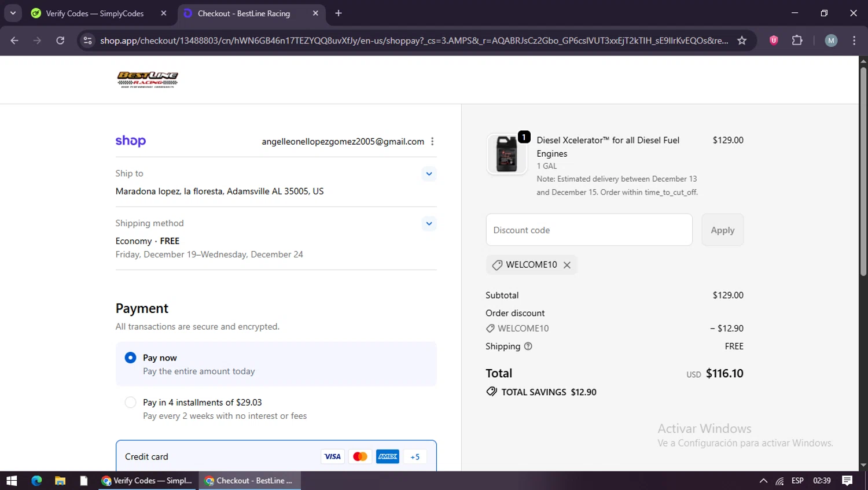Click the Shop Pay logo

[x=131, y=141]
